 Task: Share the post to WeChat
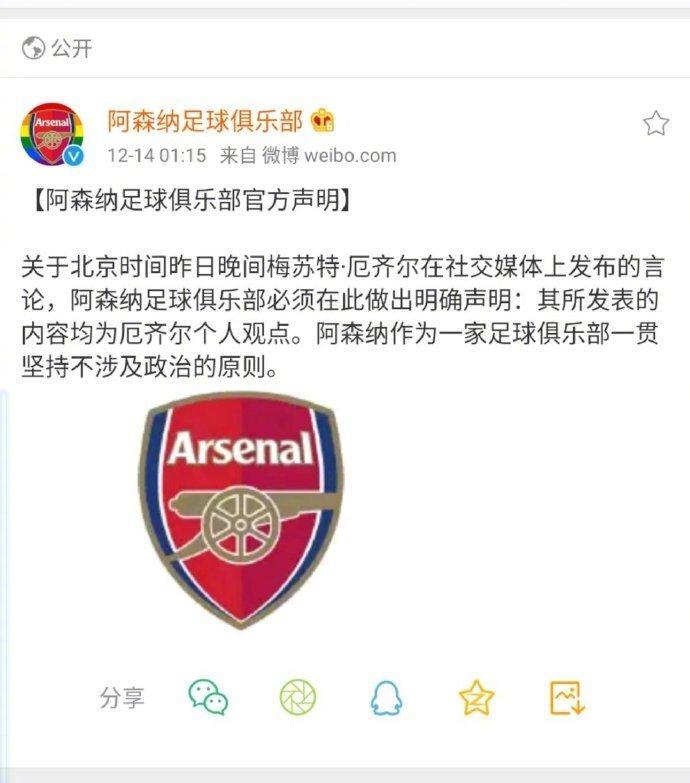208,697
